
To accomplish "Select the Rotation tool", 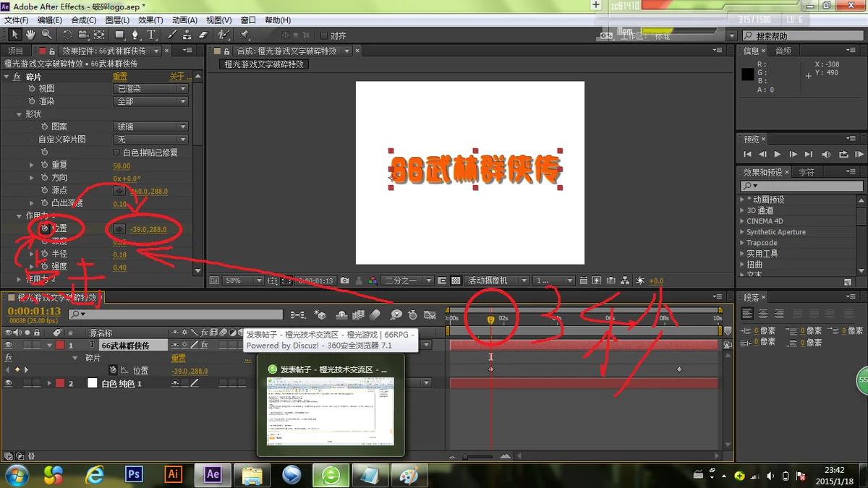I will (x=67, y=35).
